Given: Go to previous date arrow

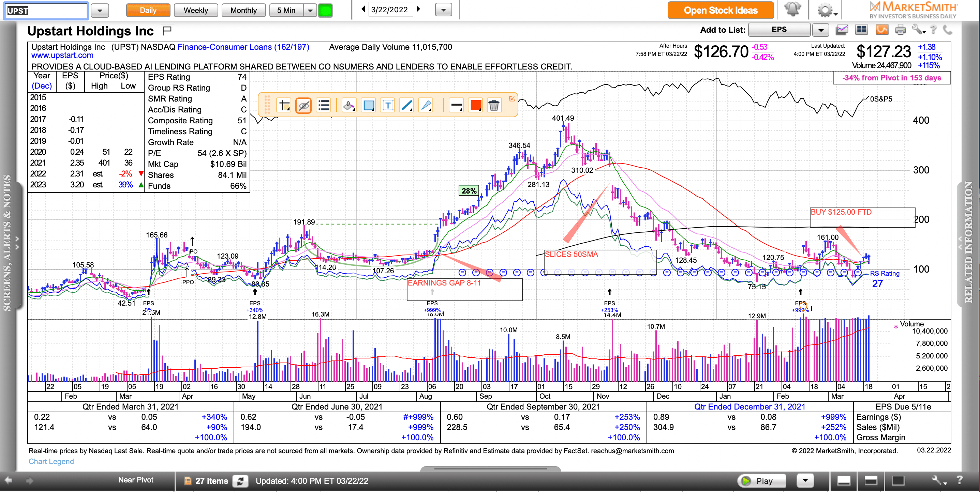Looking at the screenshot, I should 363,9.
